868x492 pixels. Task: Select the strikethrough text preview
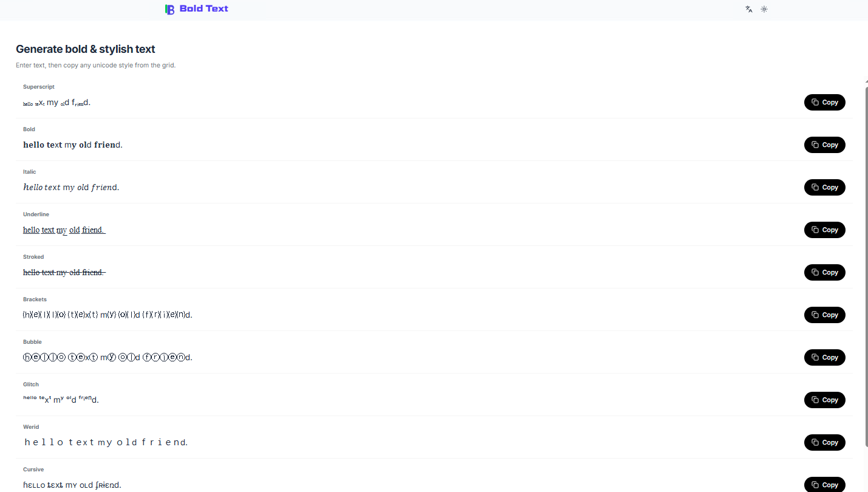64,273
